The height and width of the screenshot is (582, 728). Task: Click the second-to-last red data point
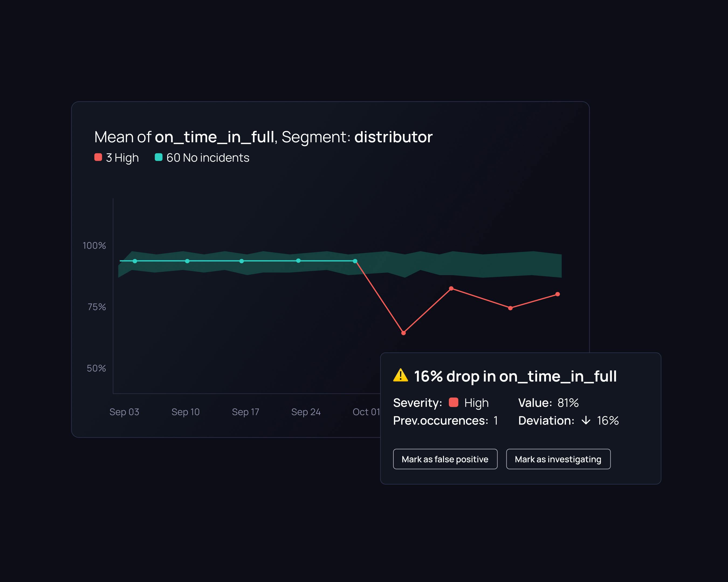click(510, 308)
